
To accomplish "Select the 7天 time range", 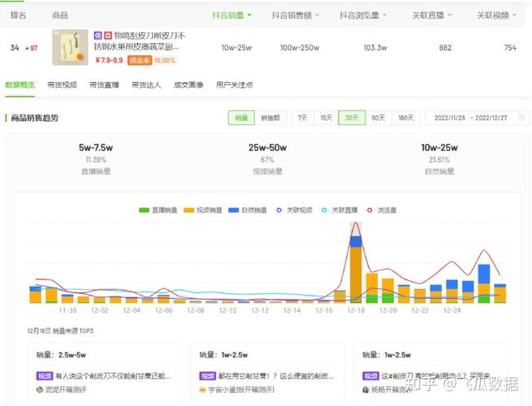I will point(302,118).
